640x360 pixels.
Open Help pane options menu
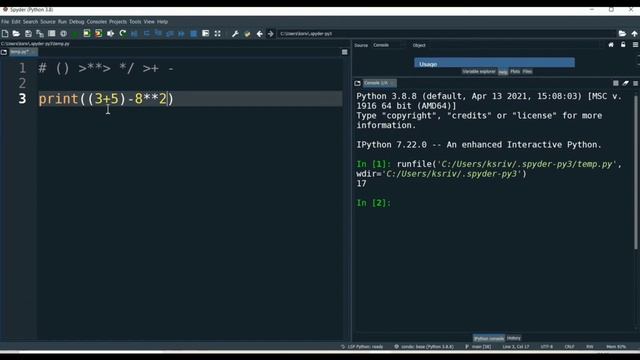(636, 45)
